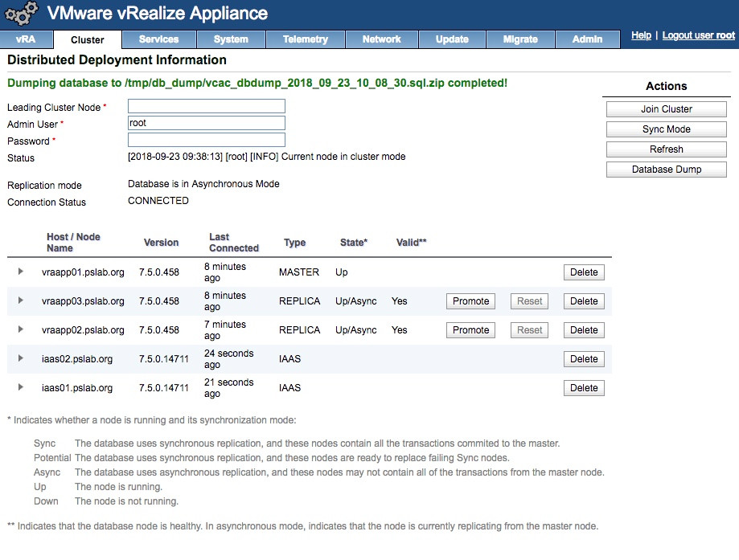Delete the iaas02.pslab.org node
This screenshot has height=560, width=739.
click(x=584, y=359)
